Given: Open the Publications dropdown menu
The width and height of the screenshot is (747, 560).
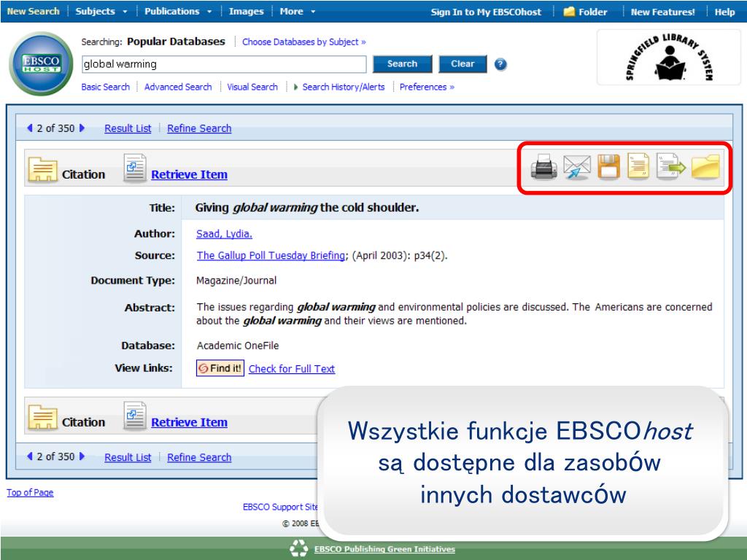Looking at the screenshot, I should [178, 12].
